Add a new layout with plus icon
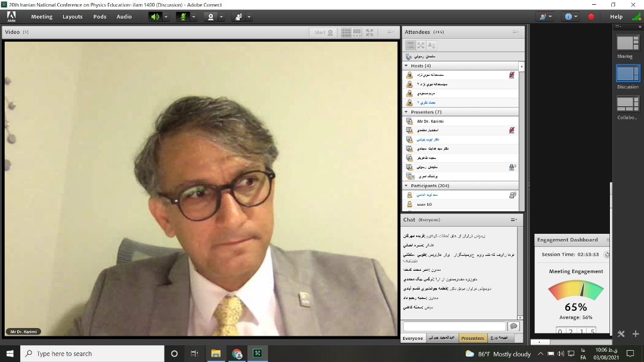Screen dimensions: 644x362 (x=636, y=334)
